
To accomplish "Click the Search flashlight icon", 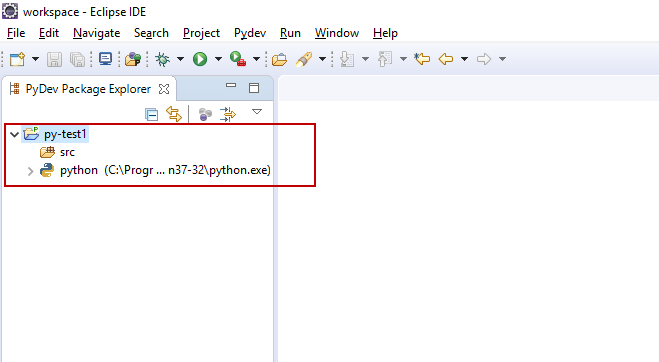I will click(x=304, y=59).
